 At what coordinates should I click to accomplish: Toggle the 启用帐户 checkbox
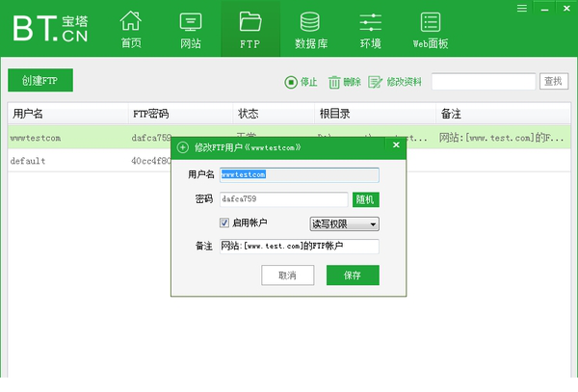point(224,222)
